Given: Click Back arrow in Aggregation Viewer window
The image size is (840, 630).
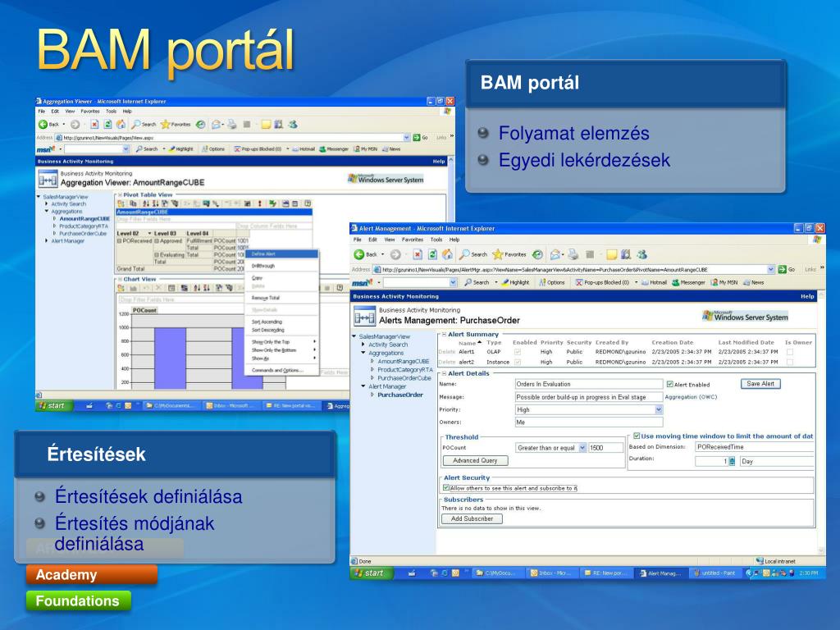Looking at the screenshot, I should (x=43, y=125).
